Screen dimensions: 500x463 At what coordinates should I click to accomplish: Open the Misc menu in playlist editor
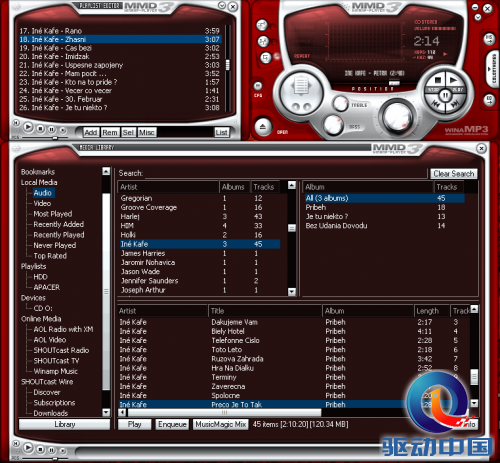pos(147,132)
